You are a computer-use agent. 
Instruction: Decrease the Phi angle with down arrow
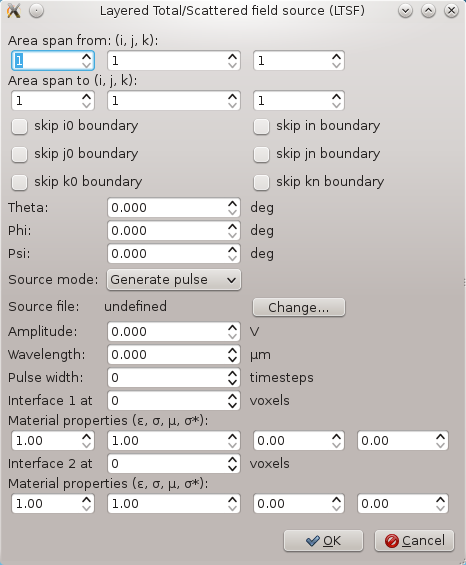[x=232, y=235]
